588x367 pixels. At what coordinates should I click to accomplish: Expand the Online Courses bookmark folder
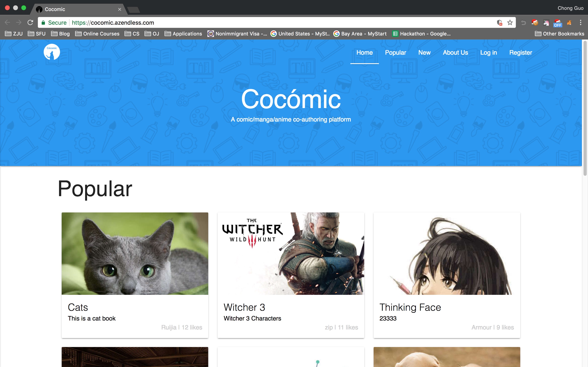pos(97,34)
